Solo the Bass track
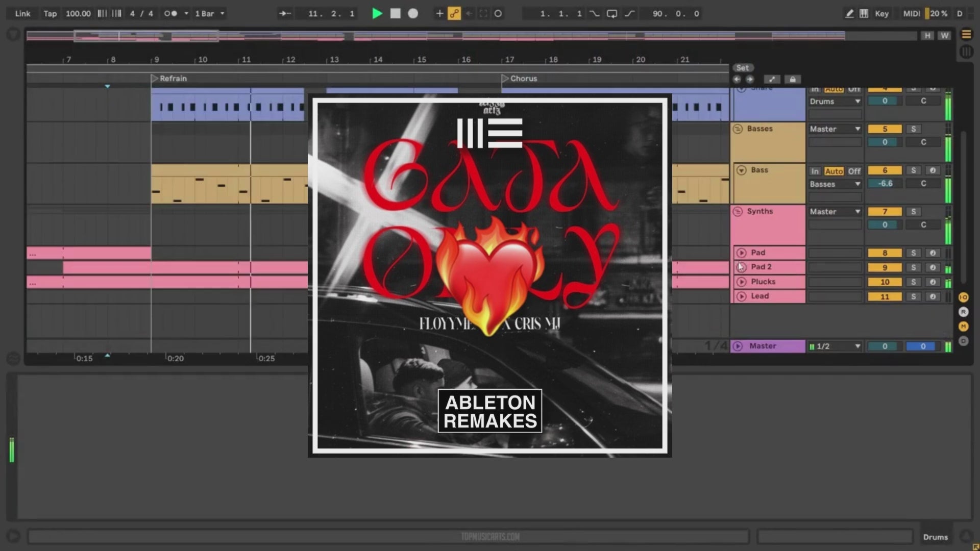The height and width of the screenshot is (551, 980). [914, 170]
